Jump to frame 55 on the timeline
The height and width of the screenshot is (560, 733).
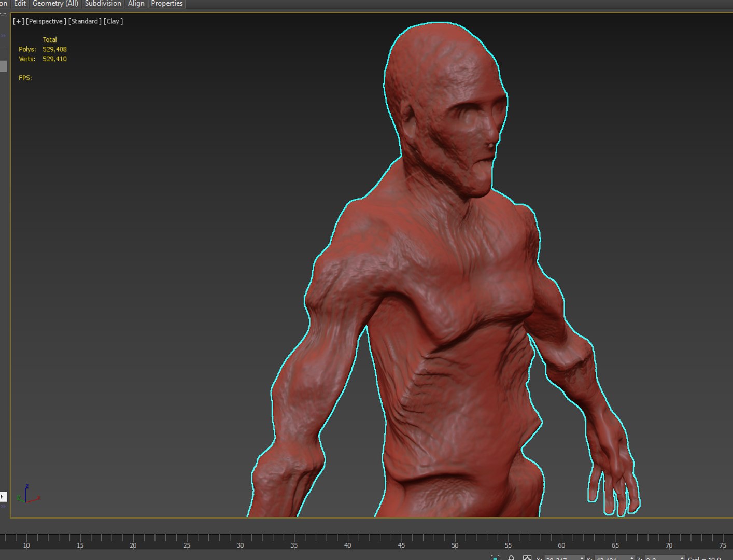coord(508,545)
